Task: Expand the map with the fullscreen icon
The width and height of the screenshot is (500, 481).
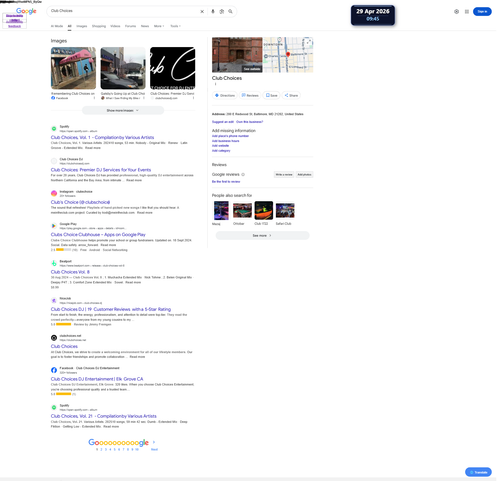Action: point(309,42)
